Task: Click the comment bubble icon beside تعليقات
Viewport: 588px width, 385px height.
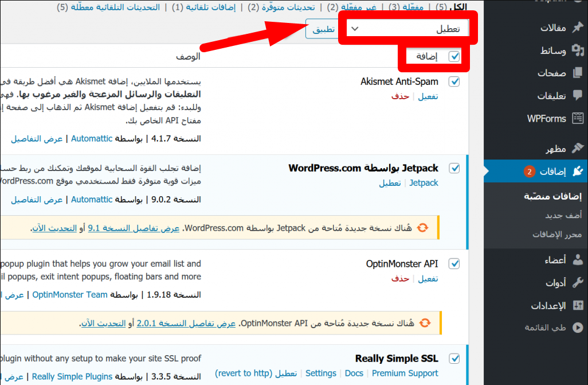Action: 578,95
